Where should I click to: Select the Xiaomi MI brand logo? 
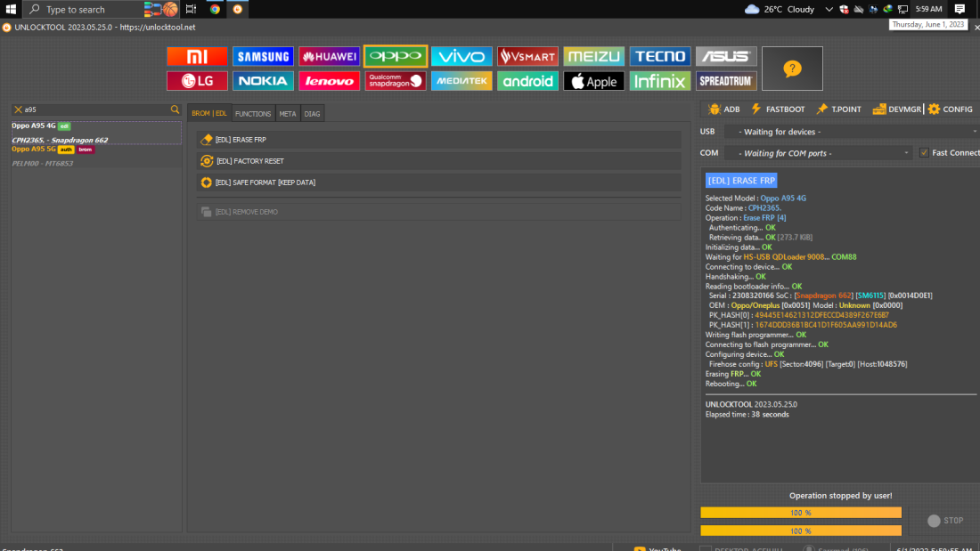pos(197,56)
